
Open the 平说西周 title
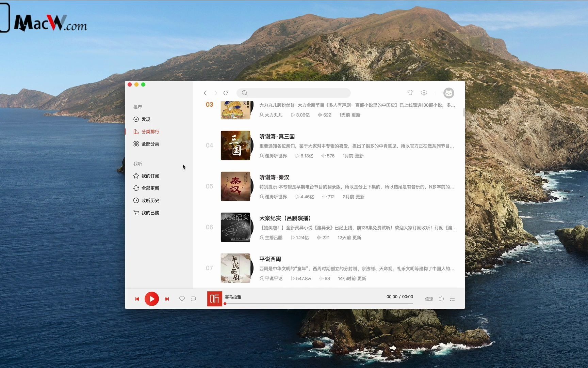(x=270, y=259)
